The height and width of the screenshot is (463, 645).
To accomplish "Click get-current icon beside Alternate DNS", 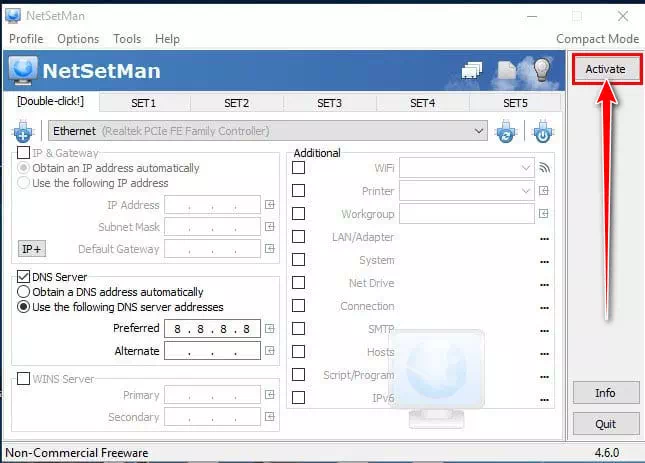I will [x=269, y=350].
